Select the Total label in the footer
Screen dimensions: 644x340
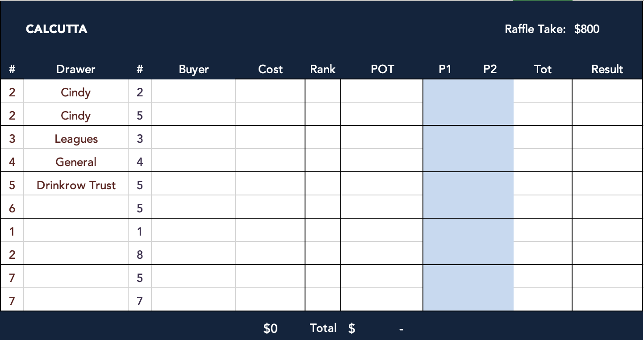323,328
